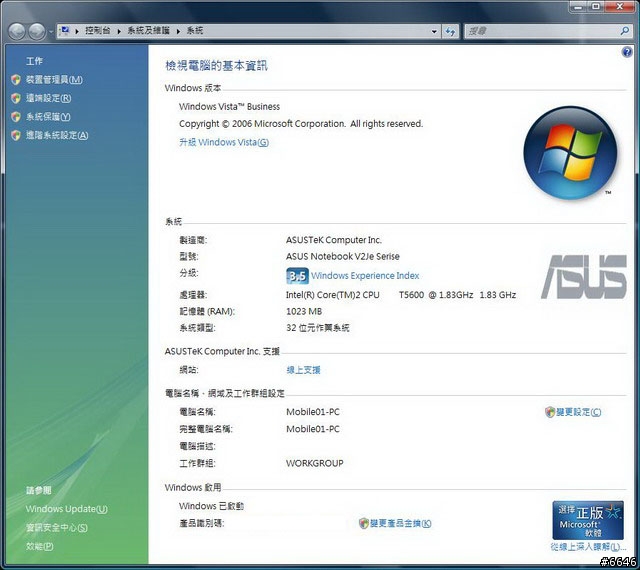
Task: Click 升級 Windows Vista(G) upgrade link
Action: [x=224, y=142]
